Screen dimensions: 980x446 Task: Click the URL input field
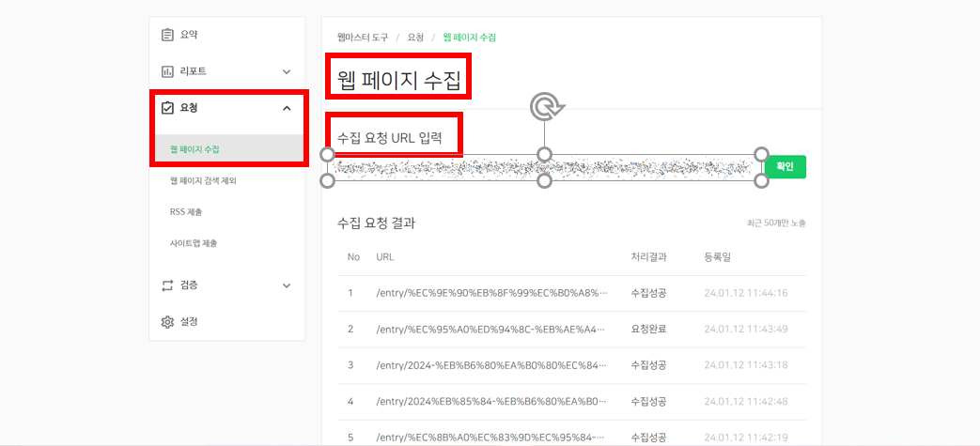tap(544, 167)
